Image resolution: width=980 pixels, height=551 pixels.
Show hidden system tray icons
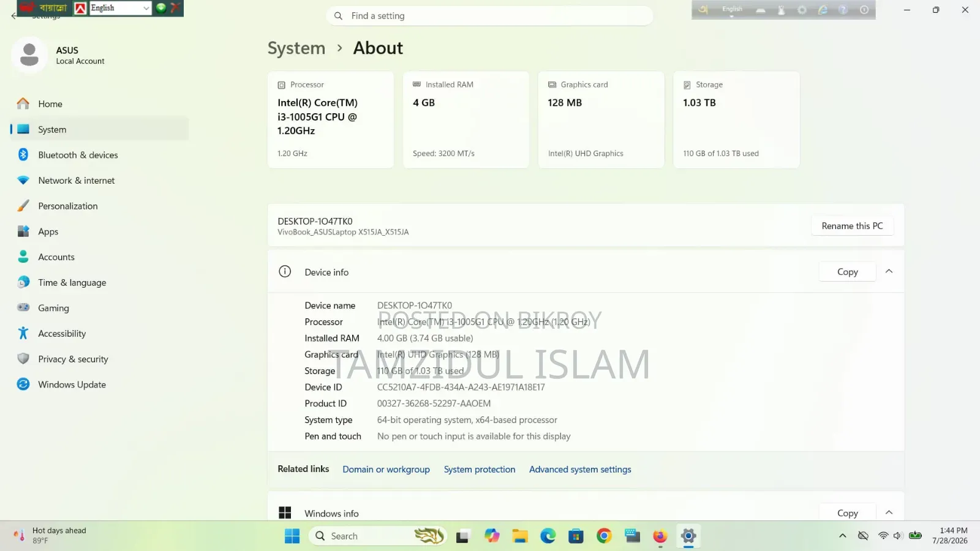pyautogui.click(x=843, y=536)
